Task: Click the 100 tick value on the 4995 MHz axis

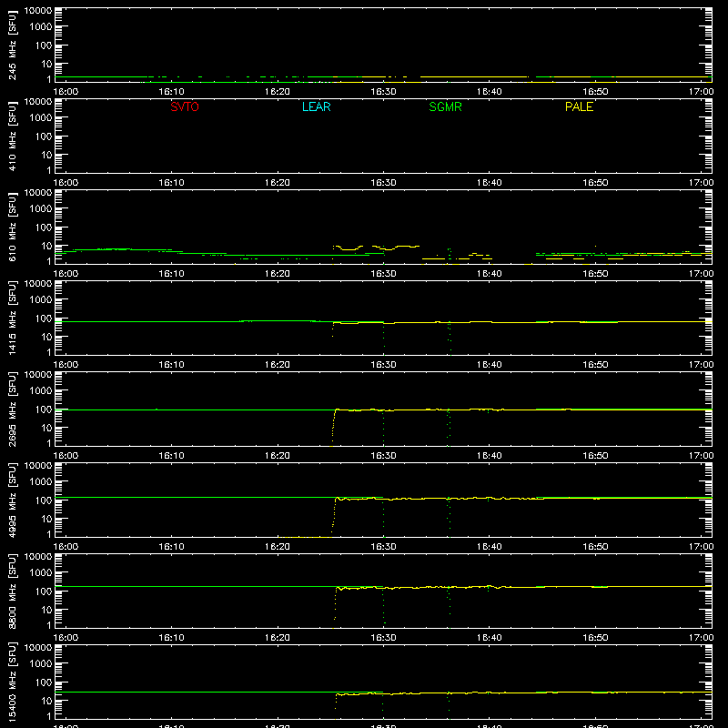Action: (44, 500)
